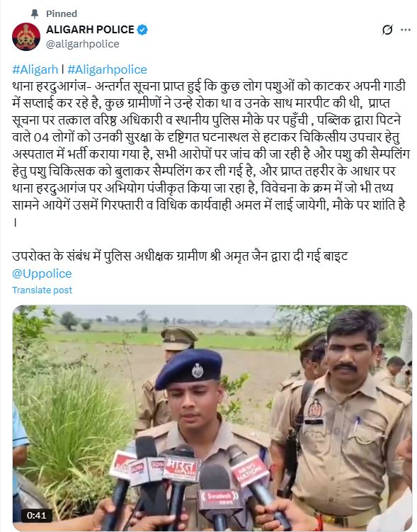417x532 pixels.
Task: Click the line mentioning श्री अमृत जैन
Action: (x=180, y=256)
